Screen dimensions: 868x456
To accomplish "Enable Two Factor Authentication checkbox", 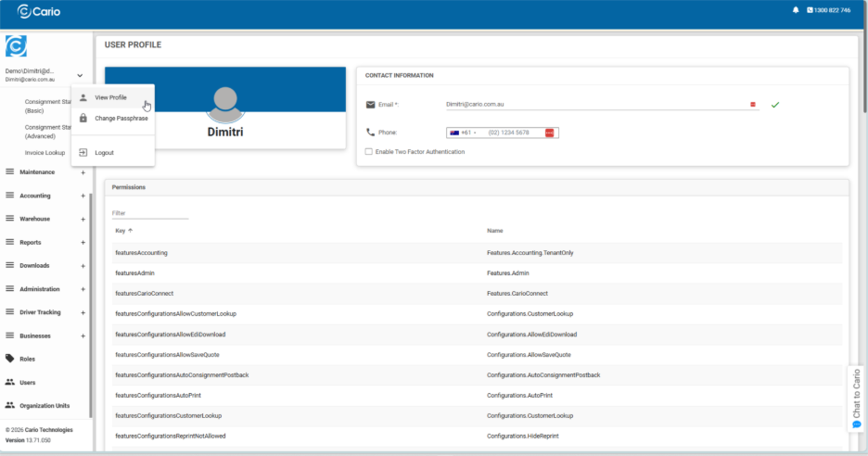I will click(369, 151).
